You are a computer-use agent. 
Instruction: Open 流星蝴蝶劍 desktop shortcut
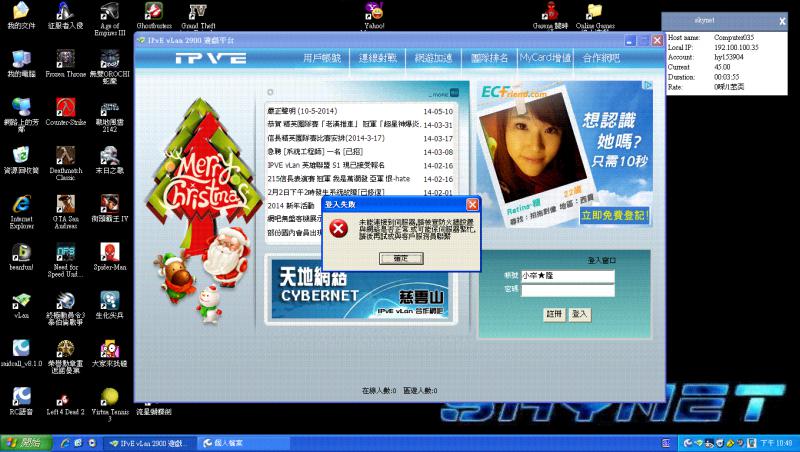point(154,411)
